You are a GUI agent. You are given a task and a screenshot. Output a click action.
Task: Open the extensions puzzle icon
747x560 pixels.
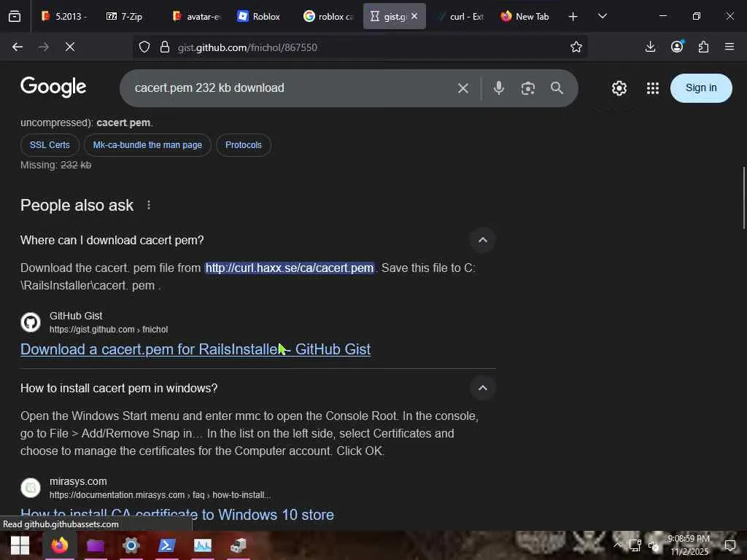pyautogui.click(x=703, y=47)
